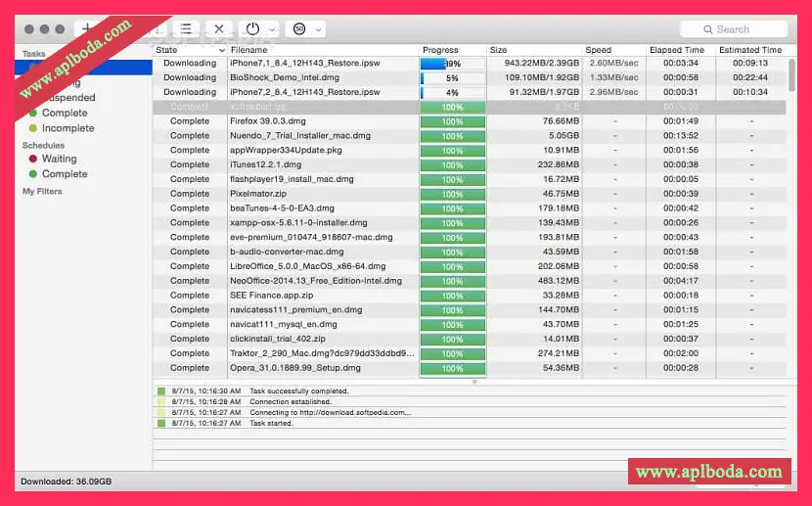
Task: Click the vertical scrollbar of the task list
Action: tap(791, 75)
